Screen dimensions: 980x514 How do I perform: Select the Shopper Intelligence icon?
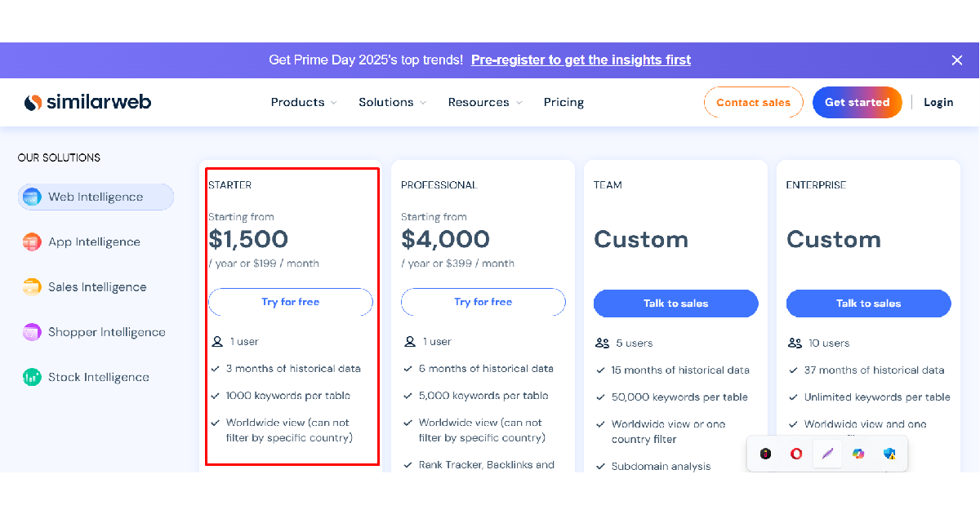32,332
